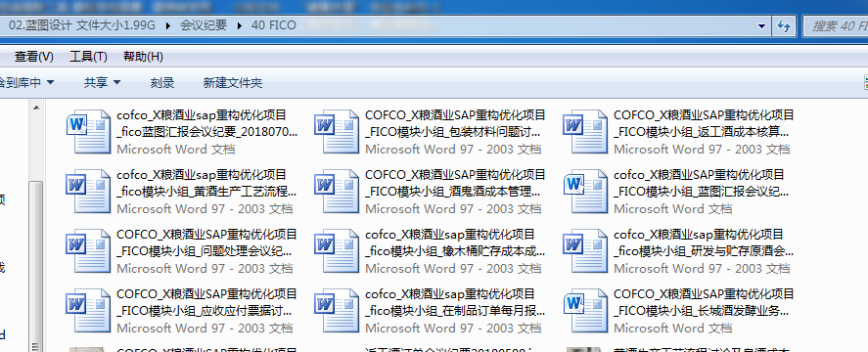Open Word icon of 酒鬼酒成本管理 file

coord(337,191)
